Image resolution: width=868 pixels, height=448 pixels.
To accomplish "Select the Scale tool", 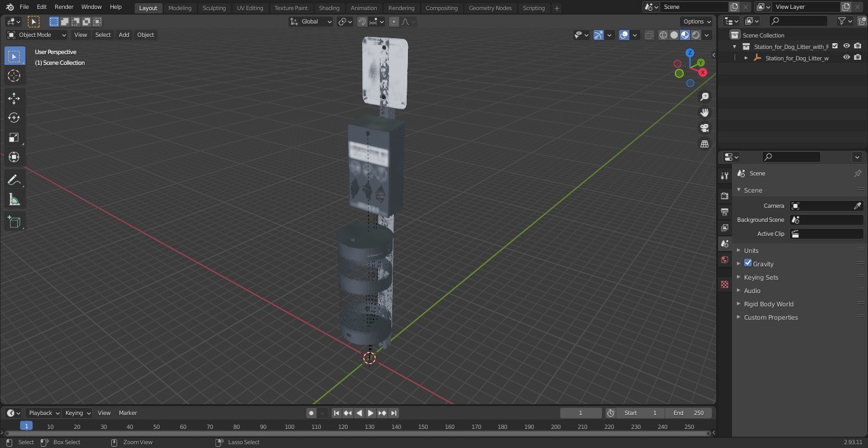I will (x=14, y=137).
